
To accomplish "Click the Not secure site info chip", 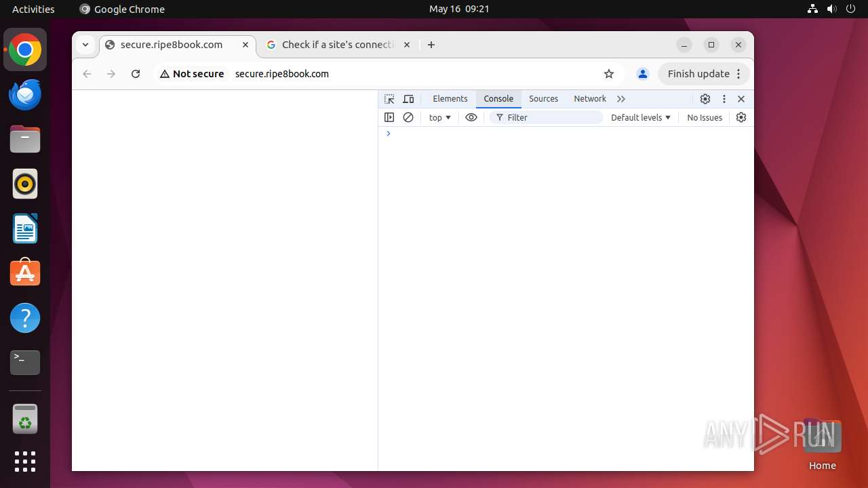I will [192, 74].
